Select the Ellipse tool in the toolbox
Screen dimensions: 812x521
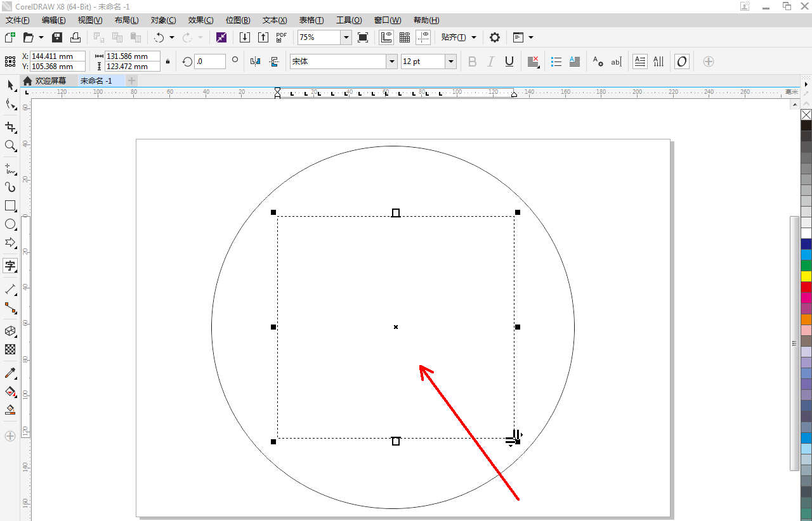coord(10,224)
